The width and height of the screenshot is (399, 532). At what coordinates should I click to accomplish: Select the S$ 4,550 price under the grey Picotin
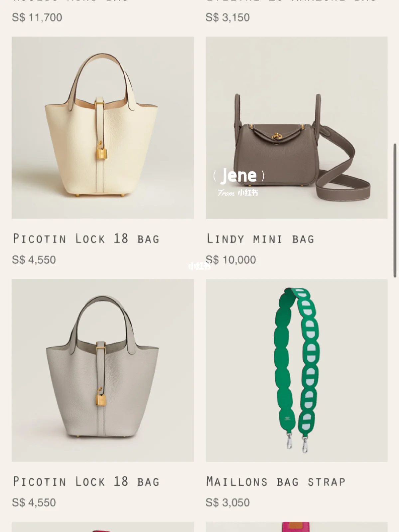pyautogui.click(x=34, y=502)
